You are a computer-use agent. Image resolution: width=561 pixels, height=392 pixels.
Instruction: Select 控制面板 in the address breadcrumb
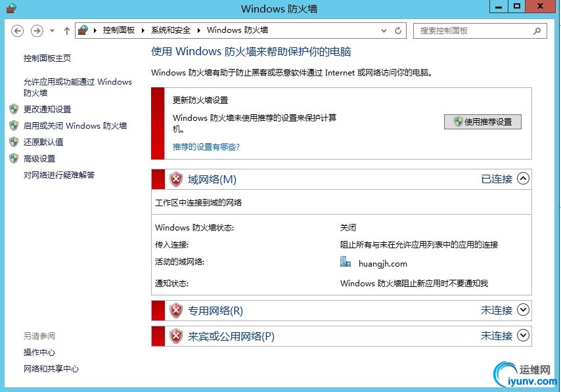point(119,30)
